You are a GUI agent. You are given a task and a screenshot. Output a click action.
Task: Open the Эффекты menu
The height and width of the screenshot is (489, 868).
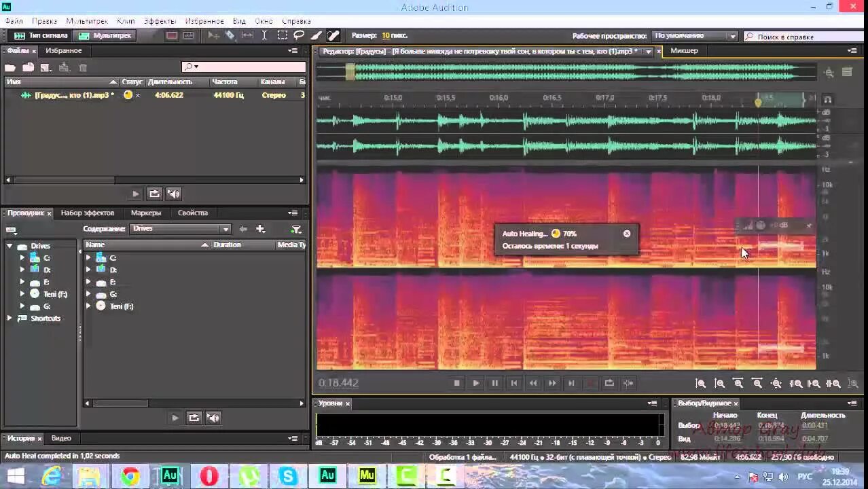(x=160, y=21)
